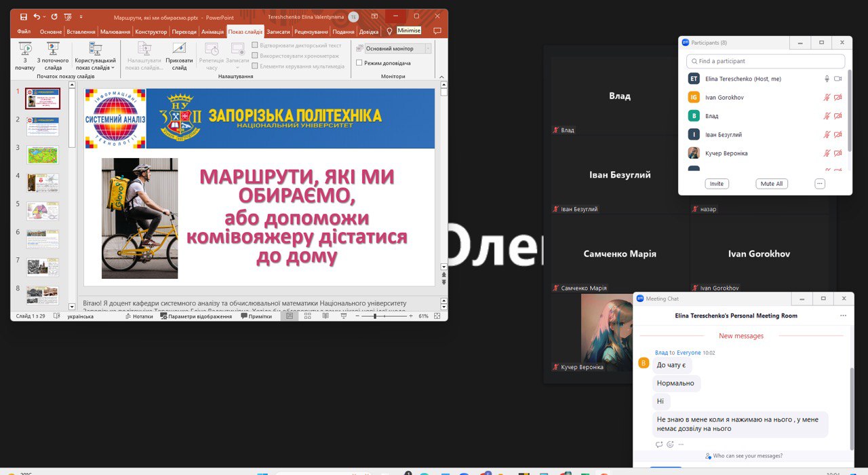Image resolution: width=868 pixels, height=475 pixels.
Task: Expand the Основний монітор monitor dropdown
Action: coord(428,49)
